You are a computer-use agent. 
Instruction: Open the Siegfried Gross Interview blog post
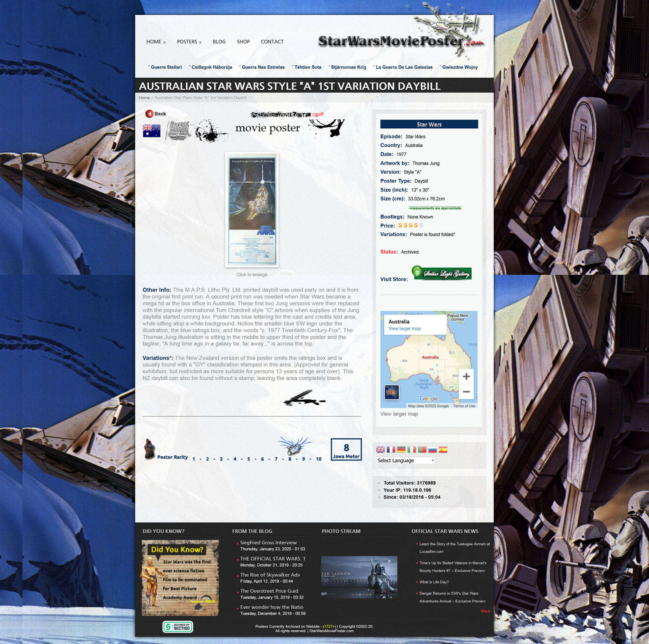[268, 543]
